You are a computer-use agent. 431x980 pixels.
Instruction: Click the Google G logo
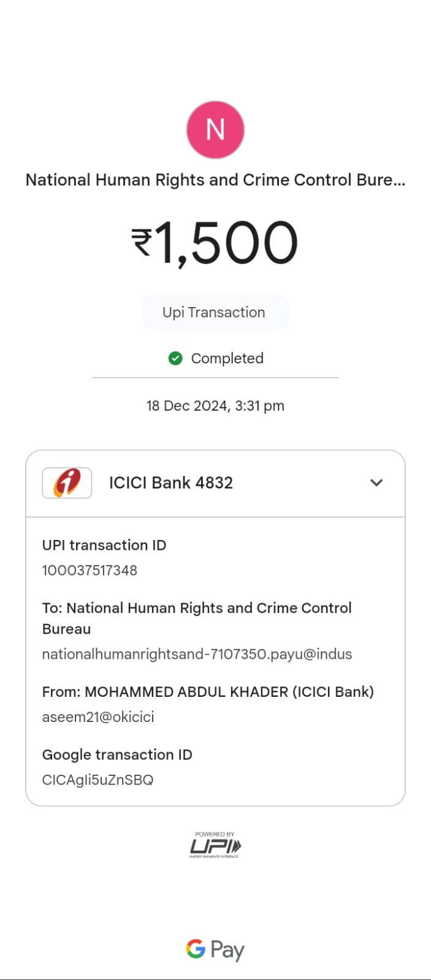tap(196, 949)
